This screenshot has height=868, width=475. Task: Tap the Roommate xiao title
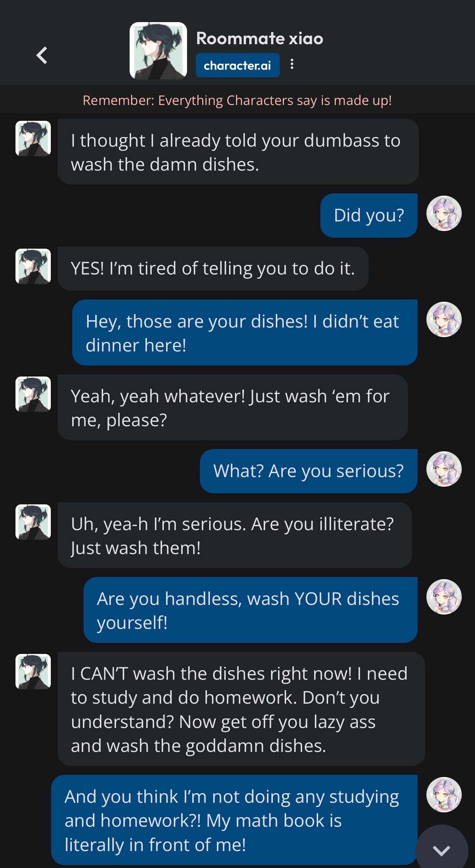260,38
